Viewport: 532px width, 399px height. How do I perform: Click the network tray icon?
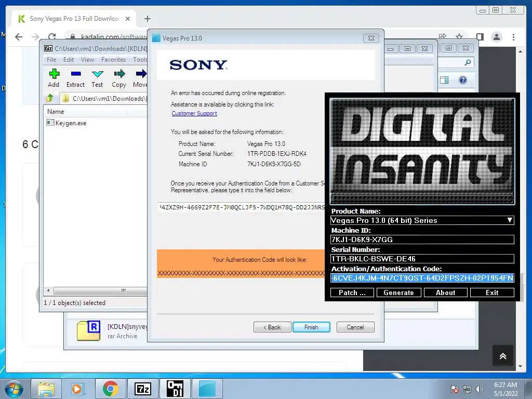tap(467, 389)
